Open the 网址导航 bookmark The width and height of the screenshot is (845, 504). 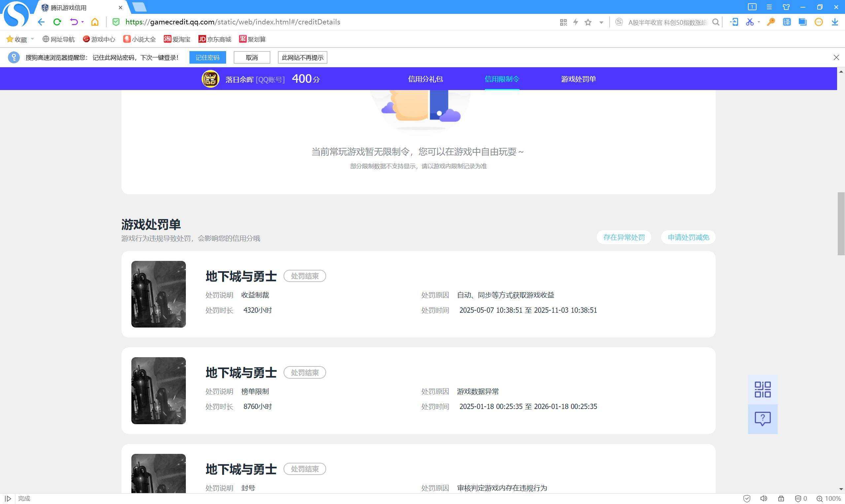(x=58, y=39)
